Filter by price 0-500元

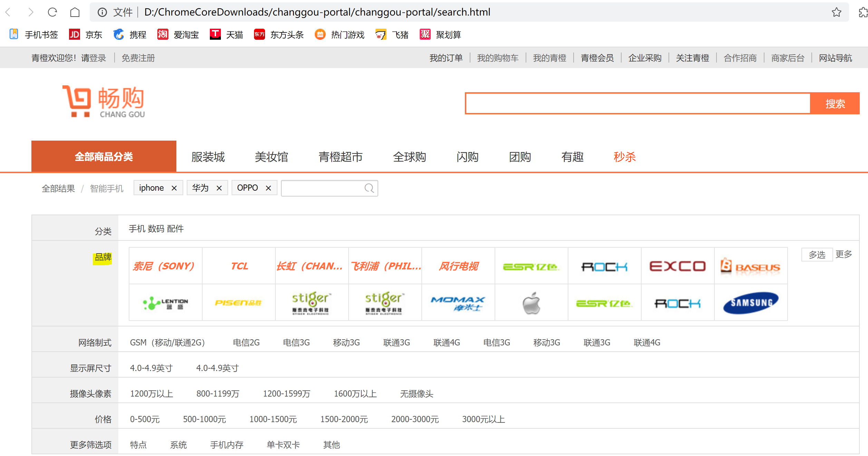[x=145, y=419]
